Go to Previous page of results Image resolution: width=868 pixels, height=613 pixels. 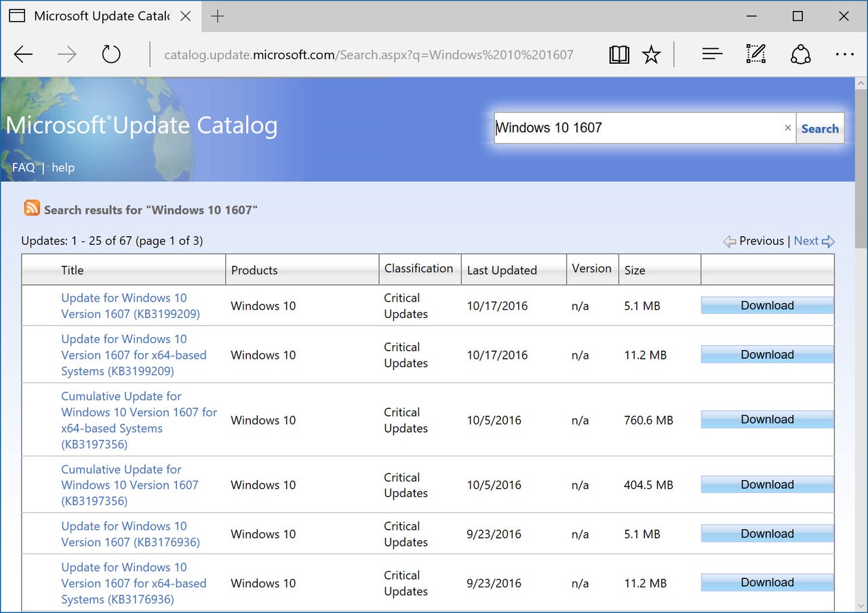762,241
